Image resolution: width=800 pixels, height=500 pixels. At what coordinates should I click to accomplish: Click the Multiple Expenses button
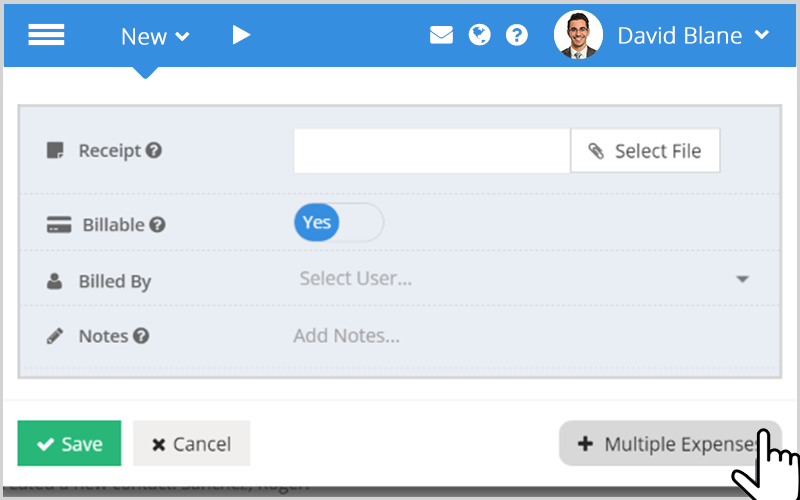tap(670, 443)
